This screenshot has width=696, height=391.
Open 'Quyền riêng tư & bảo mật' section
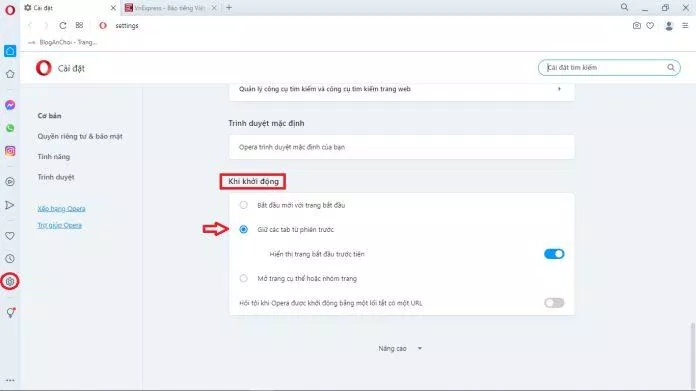pyautogui.click(x=80, y=136)
